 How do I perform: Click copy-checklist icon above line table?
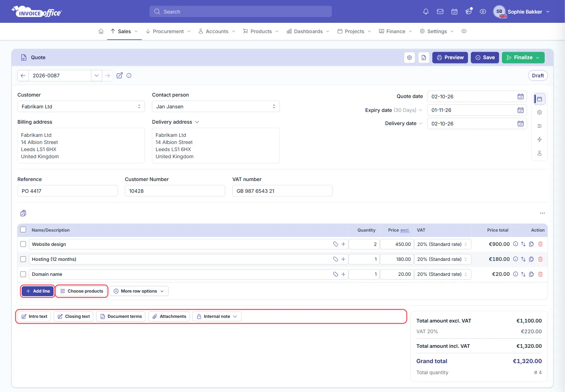tap(23, 213)
